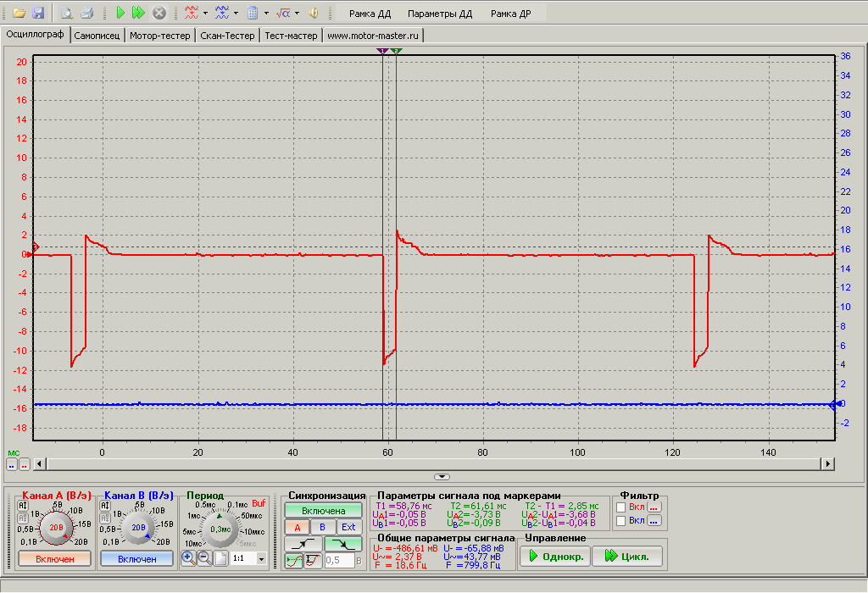Enable the blue channel B filter checkbox
The height and width of the screenshot is (593, 868).
tap(621, 520)
